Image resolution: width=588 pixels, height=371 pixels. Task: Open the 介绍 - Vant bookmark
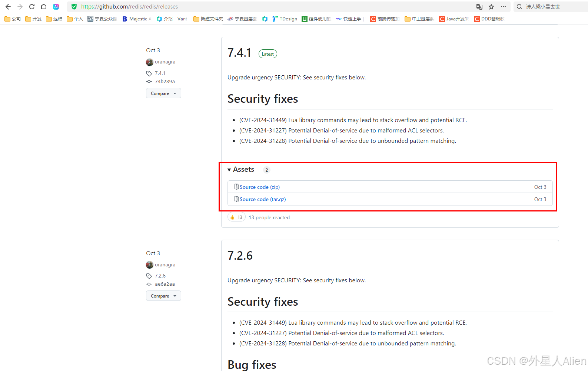pyautogui.click(x=172, y=19)
